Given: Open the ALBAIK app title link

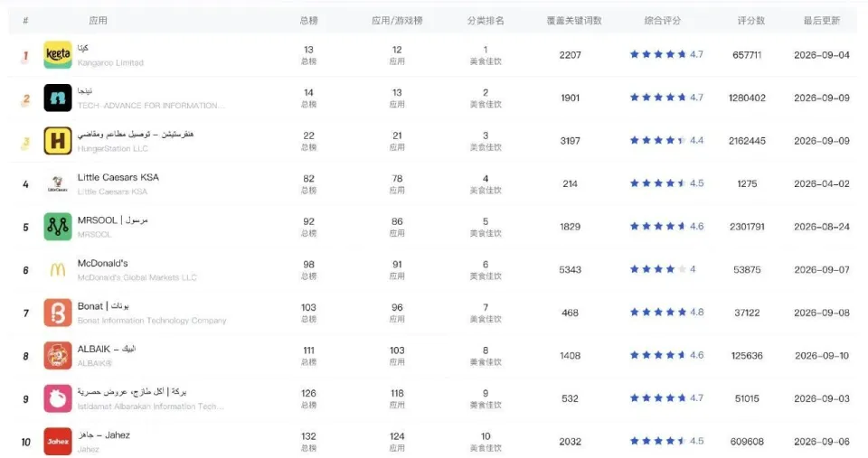Looking at the screenshot, I should pyautogui.click(x=107, y=349).
